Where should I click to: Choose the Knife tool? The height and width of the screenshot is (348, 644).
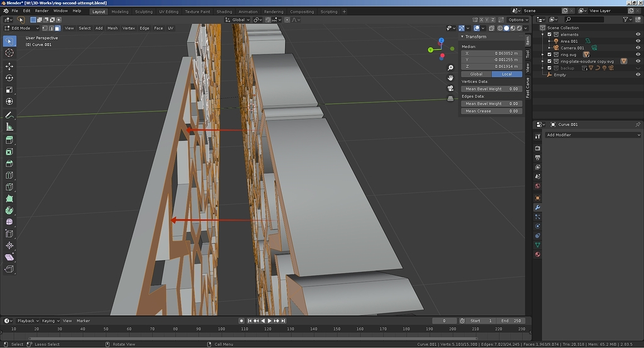point(9,187)
